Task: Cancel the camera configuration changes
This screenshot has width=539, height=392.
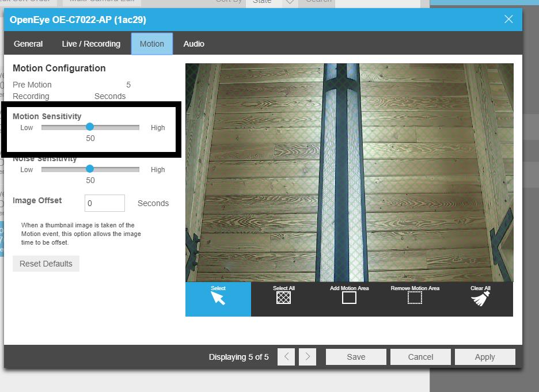Action: coord(420,357)
